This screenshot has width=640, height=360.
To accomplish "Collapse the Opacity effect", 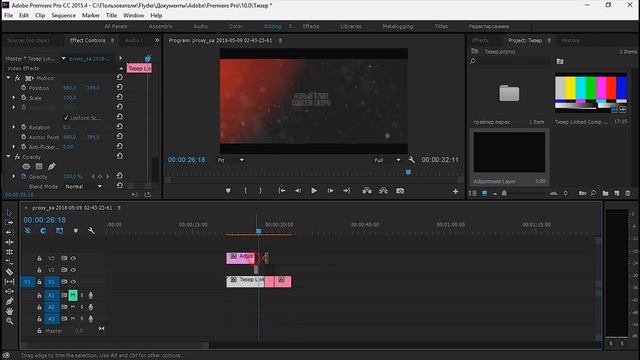I will [9, 156].
